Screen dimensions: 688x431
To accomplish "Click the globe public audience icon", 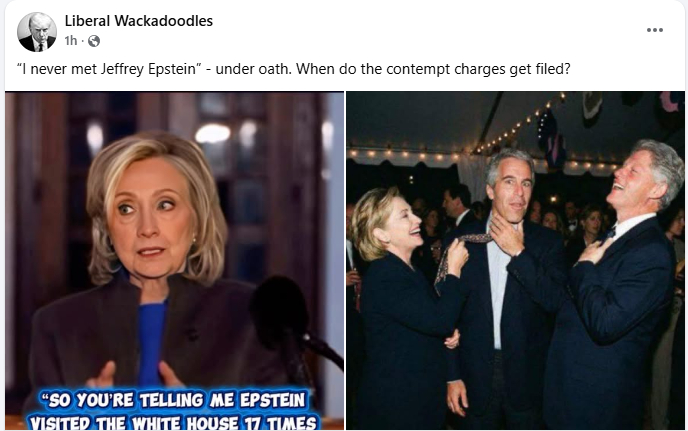I will point(93,41).
